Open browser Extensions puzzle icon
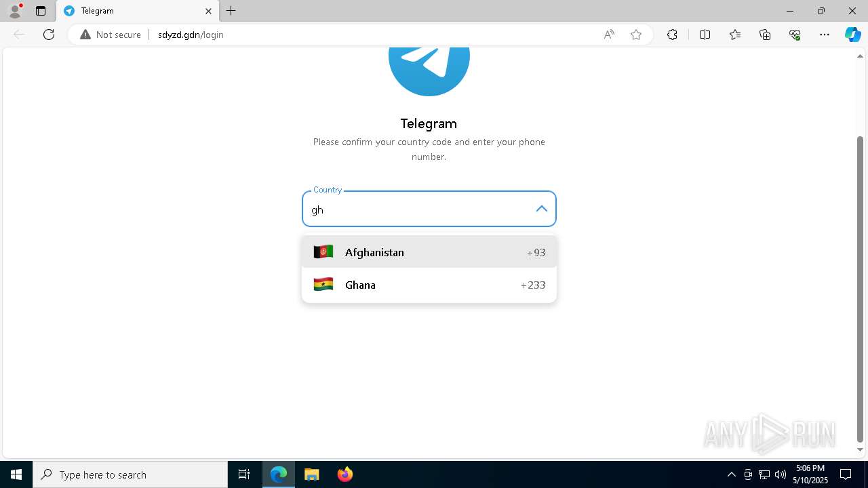 [672, 35]
